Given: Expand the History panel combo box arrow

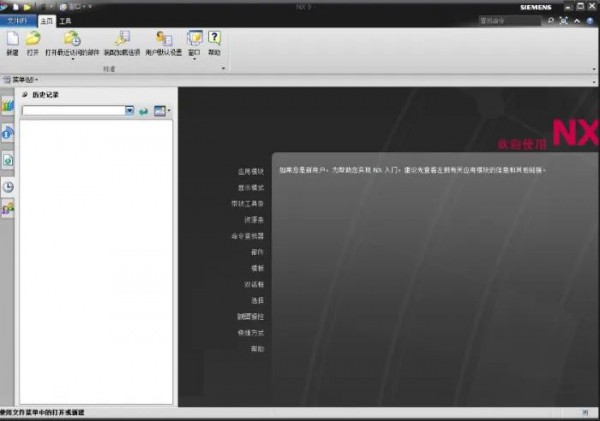Looking at the screenshot, I should (x=130, y=111).
